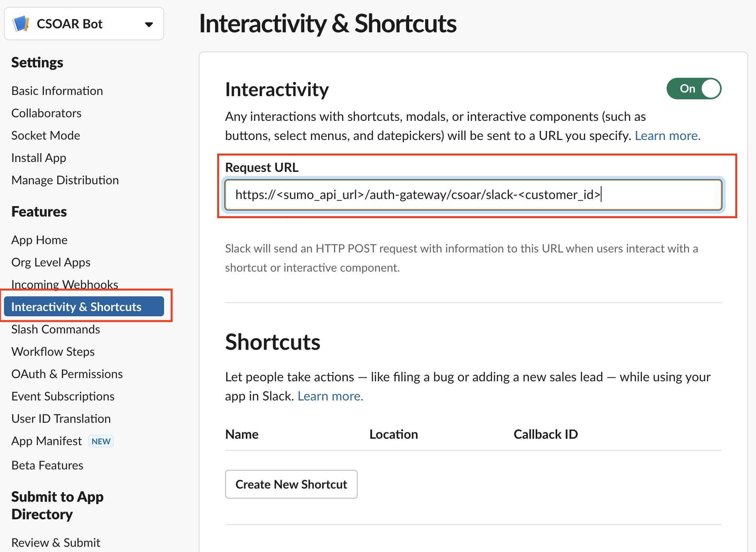
Task: Go to Slash Commands
Action: [55, 329]
